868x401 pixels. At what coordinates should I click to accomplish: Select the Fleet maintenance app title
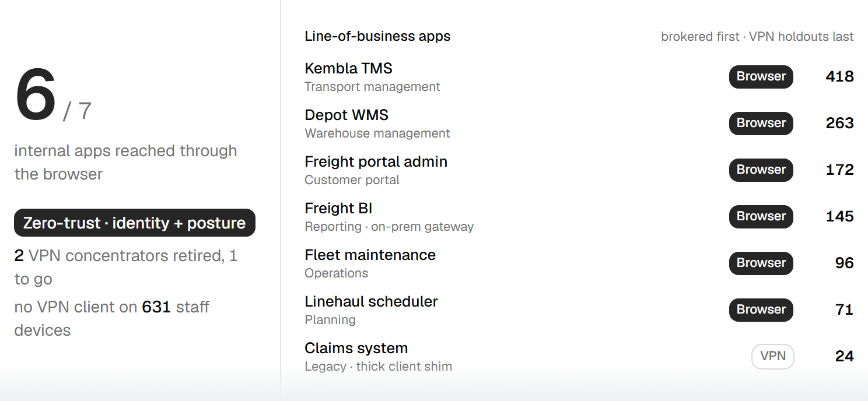coord(370,255)
